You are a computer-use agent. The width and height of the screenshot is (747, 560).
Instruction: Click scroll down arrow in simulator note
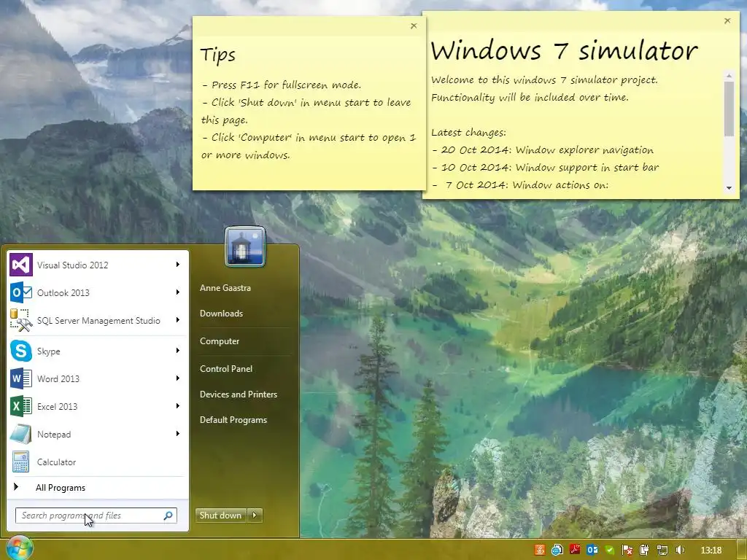click(729, 188)
